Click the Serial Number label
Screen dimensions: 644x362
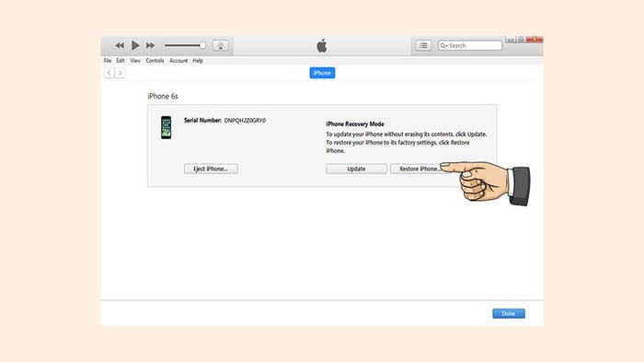(x=202, y=121)
